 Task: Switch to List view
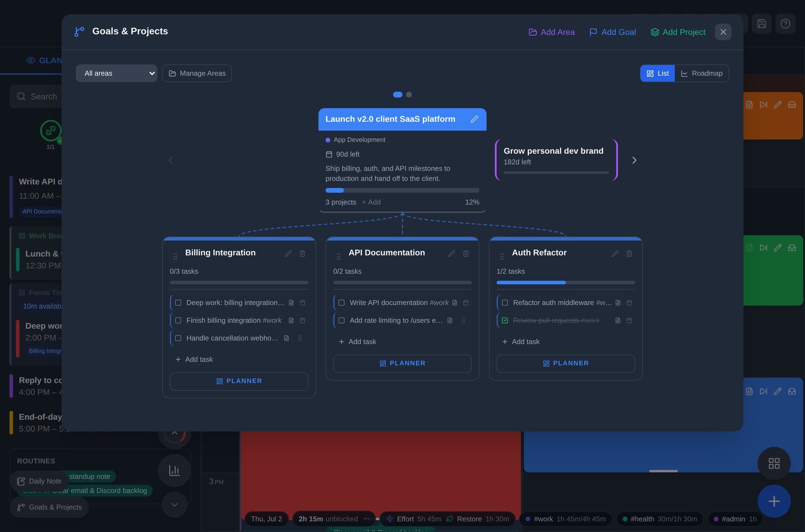[x=657, y=73]
